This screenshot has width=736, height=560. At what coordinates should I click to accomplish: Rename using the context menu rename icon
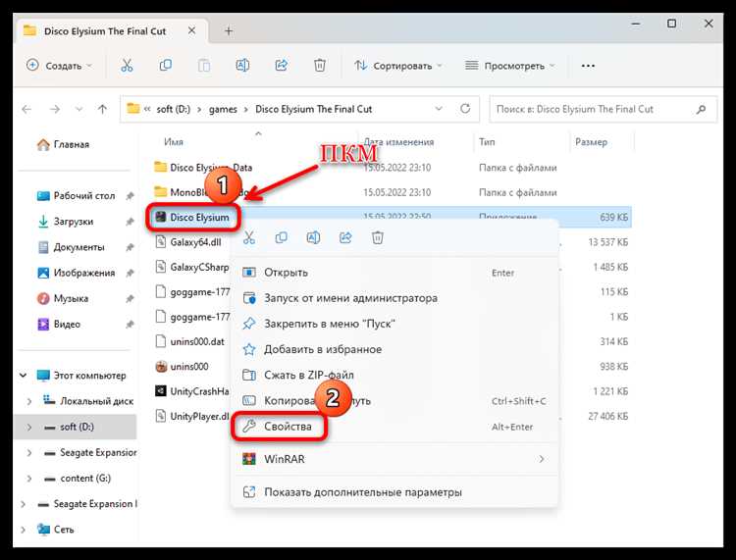[x=313, y=237]
